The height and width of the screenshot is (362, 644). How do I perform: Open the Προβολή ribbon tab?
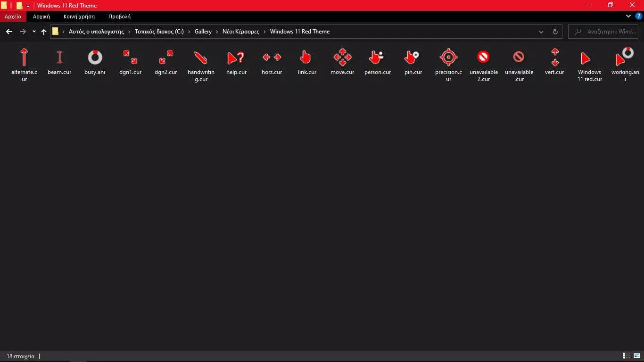pyautogui.click(x=119, y=16)
